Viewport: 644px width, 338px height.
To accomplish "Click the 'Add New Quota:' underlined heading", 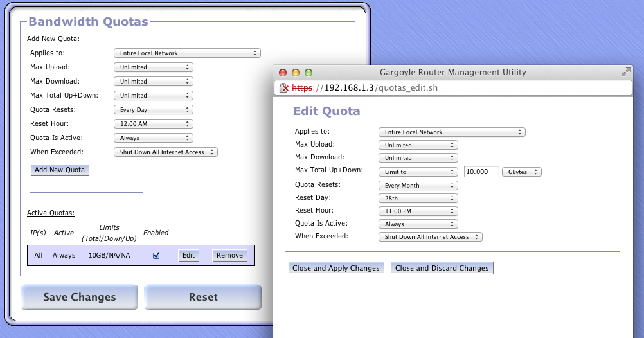I will tap(53, 39).
